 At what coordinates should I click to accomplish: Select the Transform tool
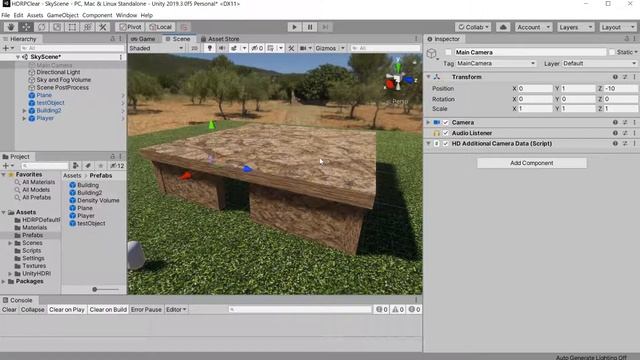click(87, 27)
